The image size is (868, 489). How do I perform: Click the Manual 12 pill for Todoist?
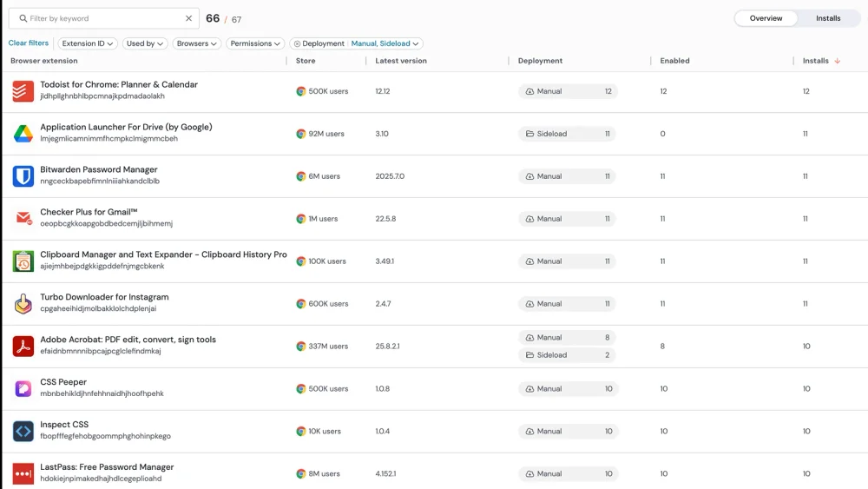coord(568,91)
